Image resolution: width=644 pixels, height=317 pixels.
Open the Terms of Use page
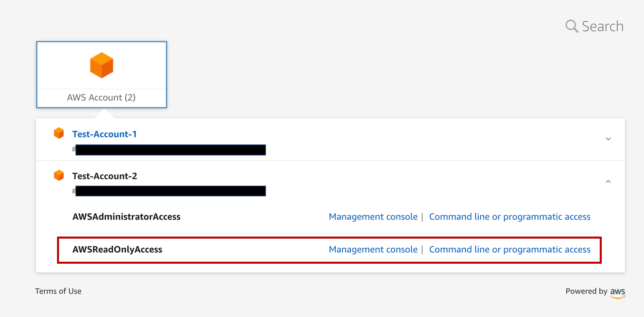(x=58, y=291)
